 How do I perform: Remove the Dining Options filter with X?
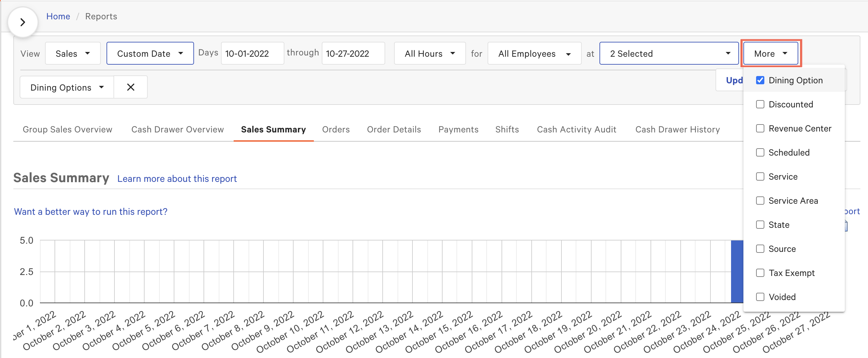pyautogui.click(x=130, y=87)
